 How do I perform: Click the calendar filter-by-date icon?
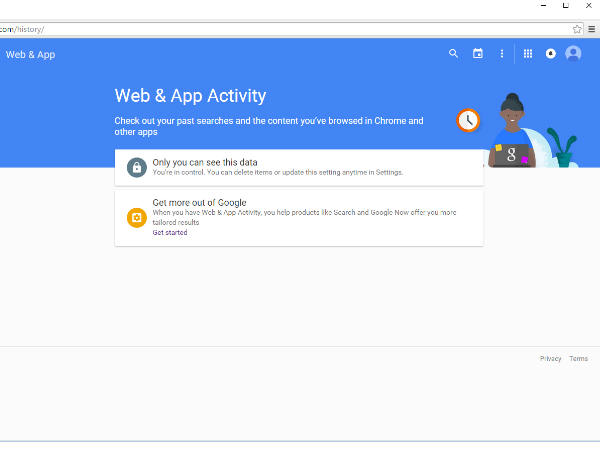click(478, 54)
